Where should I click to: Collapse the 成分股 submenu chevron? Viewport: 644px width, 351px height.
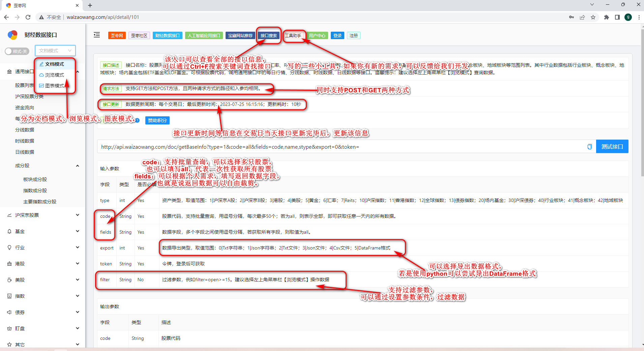pos(78,166)
